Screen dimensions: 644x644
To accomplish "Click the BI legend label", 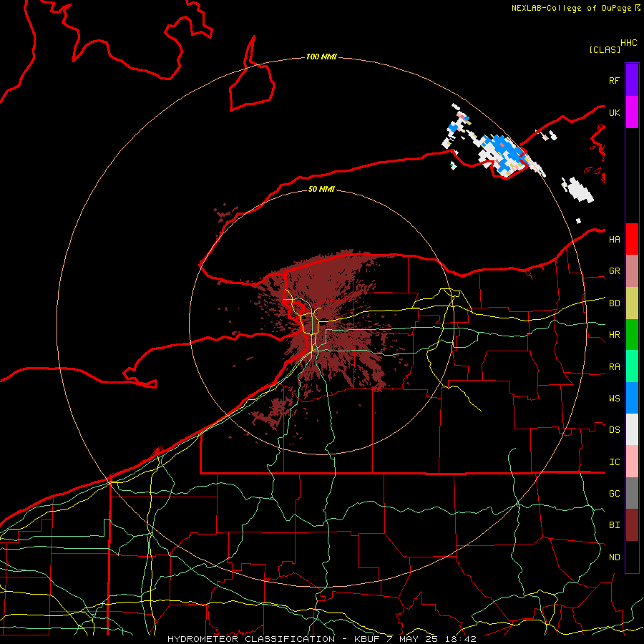I will [x=614, y=525].
